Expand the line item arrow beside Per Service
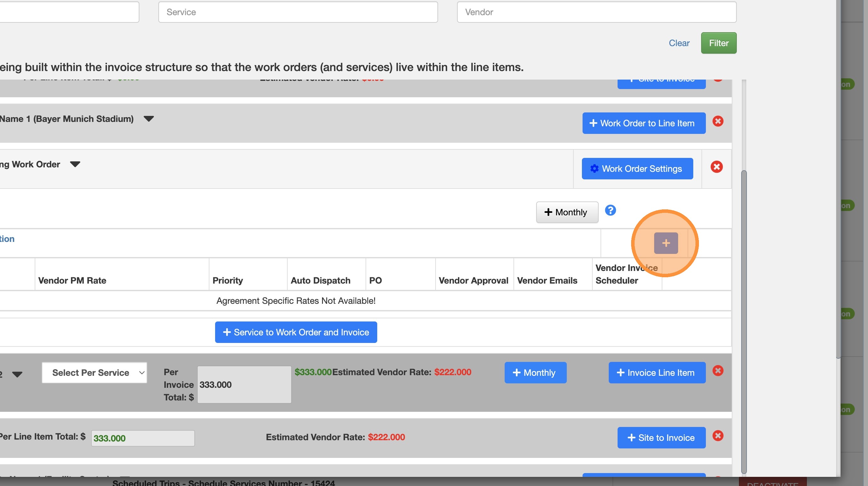Screen dimensions: 868x486 pyautogui.click(x=17, y=374)
